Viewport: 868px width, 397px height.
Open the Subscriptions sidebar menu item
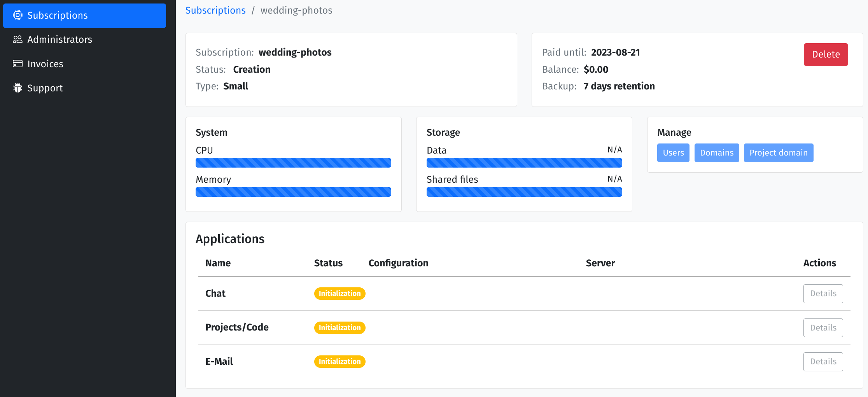click(84, 16)
